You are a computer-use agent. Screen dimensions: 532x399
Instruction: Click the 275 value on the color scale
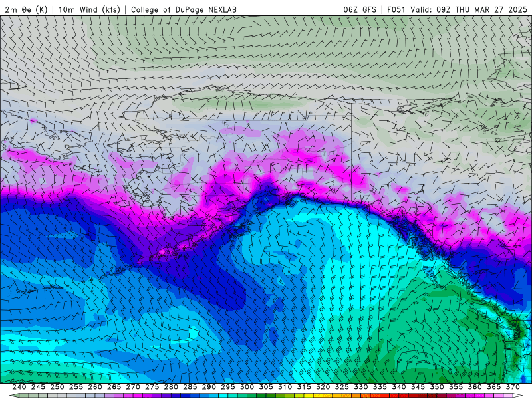point(152,387)
